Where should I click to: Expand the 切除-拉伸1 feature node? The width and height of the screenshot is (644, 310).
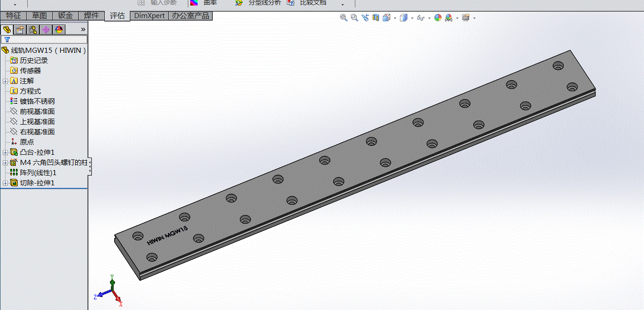point(5,183)
